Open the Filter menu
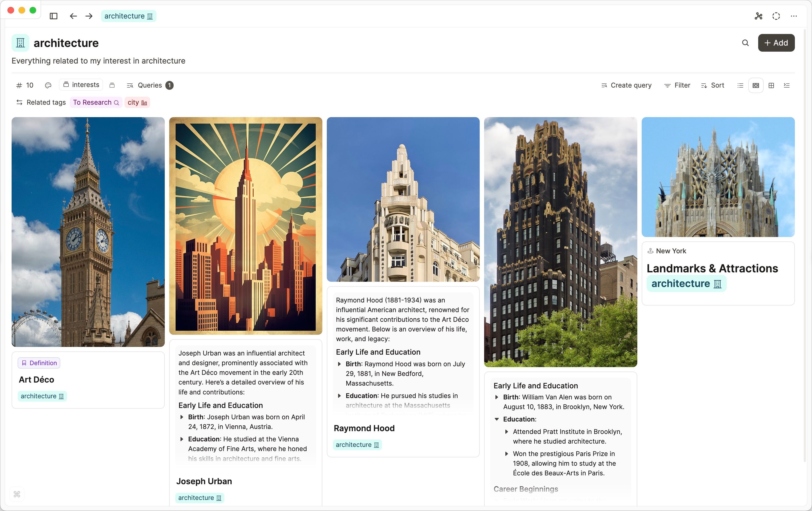 tap(677, 85)
